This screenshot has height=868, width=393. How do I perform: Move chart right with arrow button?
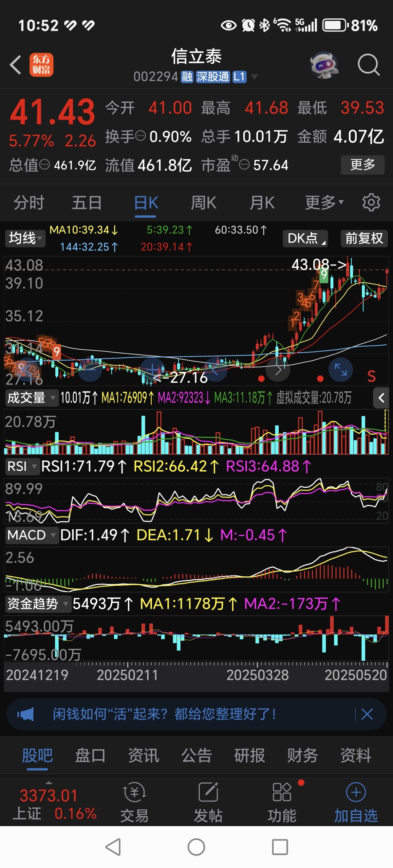point(278,370)
